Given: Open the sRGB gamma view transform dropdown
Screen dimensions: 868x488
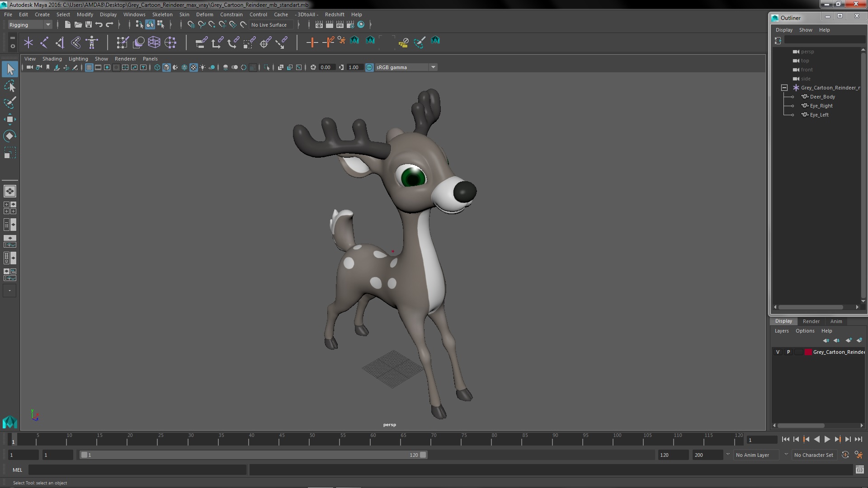Looking at the screenshot, I should (406, 67).
